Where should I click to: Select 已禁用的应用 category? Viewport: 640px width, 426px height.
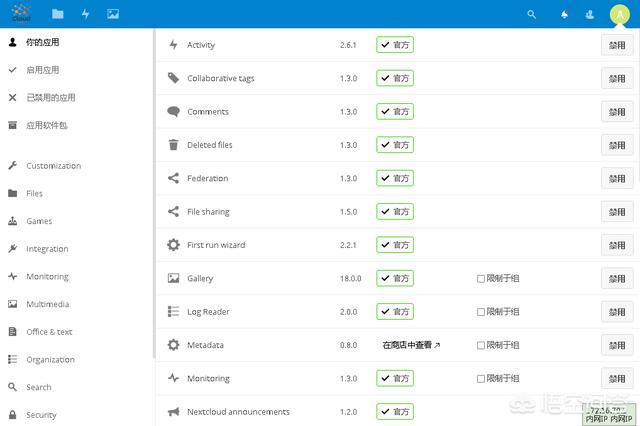point(51,98)
